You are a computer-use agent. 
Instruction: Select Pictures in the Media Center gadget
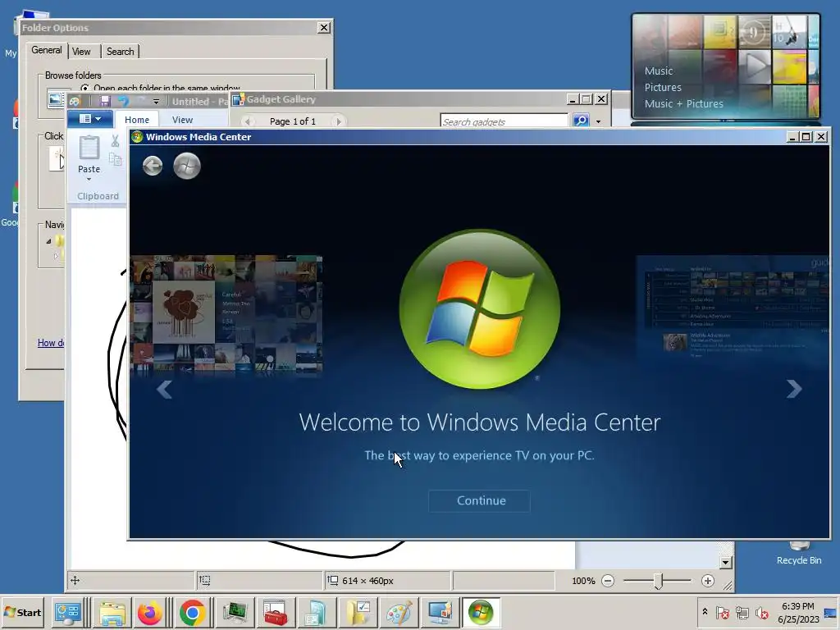[663, 87]
